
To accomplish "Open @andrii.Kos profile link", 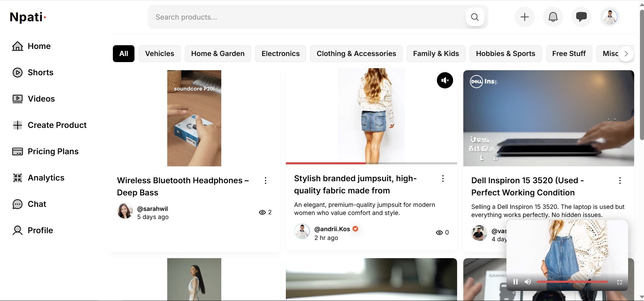I will [332, 229].
